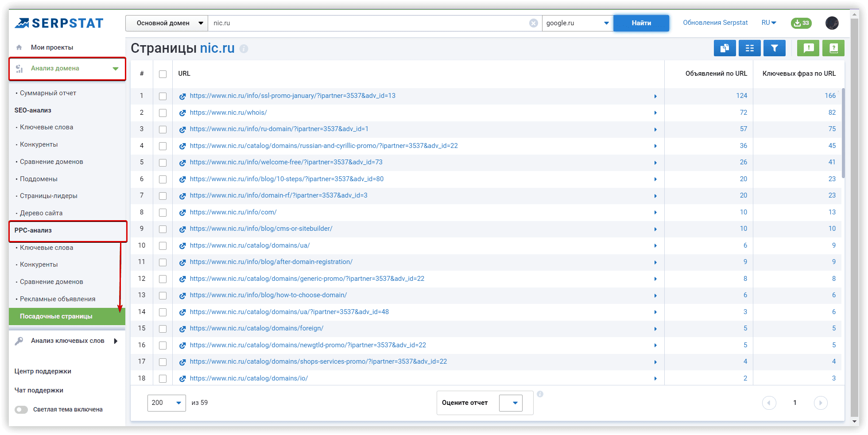The width and height of the screenshot is (868, 435).
Task: Click the wrench icon for Анализ ключевых слов
Action: click(x=19, y=341)
